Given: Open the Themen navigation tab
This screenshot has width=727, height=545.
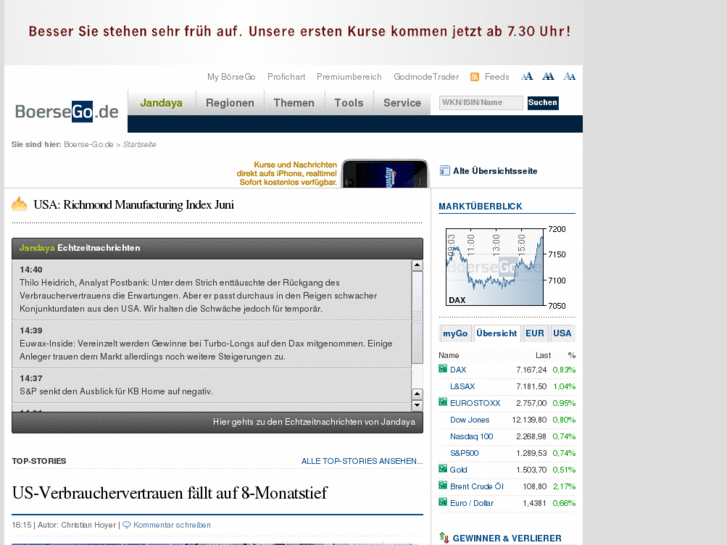Looking at the screenshot, I should (x=294, y=103).
